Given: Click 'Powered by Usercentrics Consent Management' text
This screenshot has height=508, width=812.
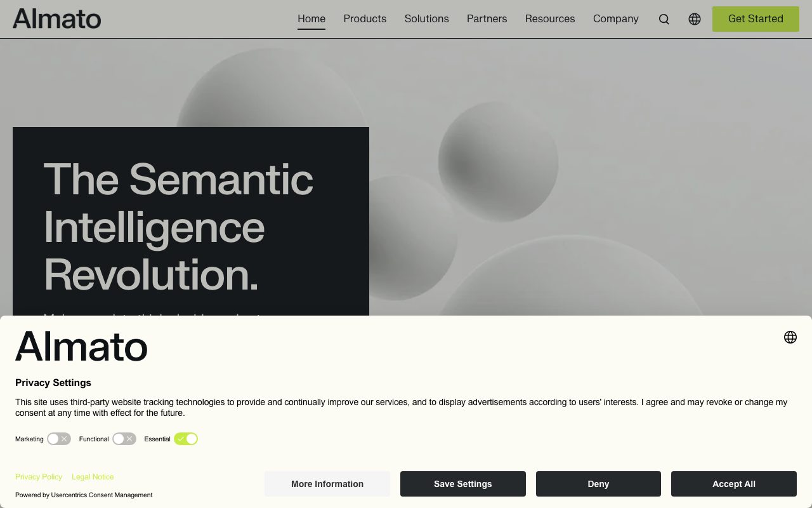Looking at the screenshot, I should click(x=84, y=495).
